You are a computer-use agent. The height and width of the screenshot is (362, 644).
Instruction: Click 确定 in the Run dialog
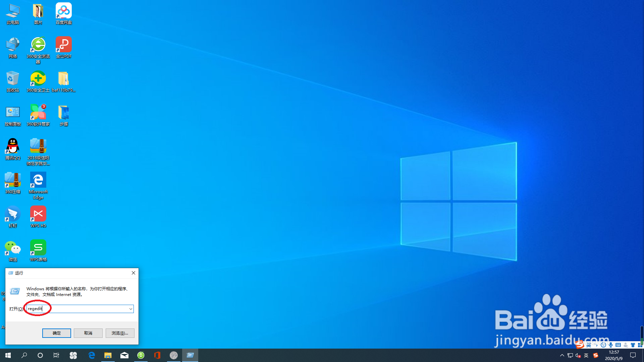coord(57,333)
